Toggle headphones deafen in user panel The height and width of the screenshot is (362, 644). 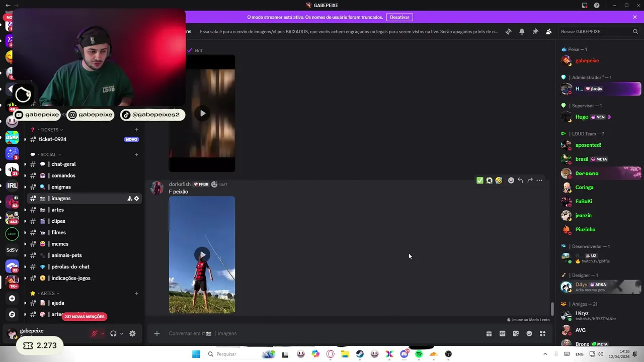coord(113,333)
